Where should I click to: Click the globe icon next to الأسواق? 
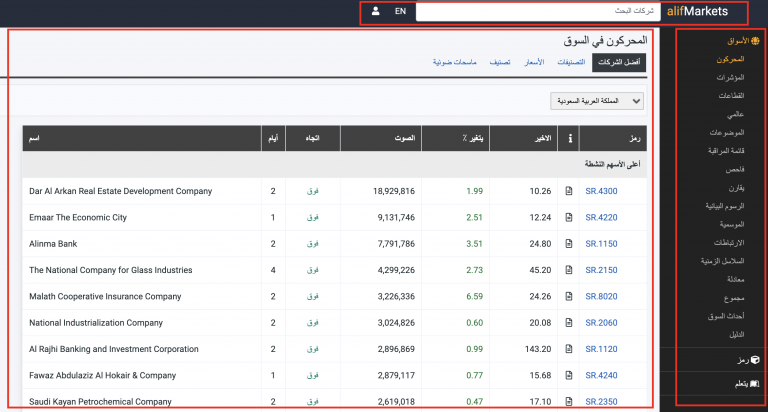click(754, 41)
